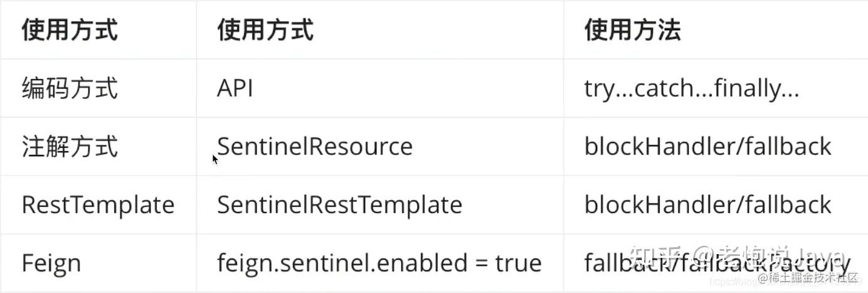Viewport: 868px width, 293px height.
Task: Click blockHandler/fallback in the RestTemplate row
Action: 707,205
